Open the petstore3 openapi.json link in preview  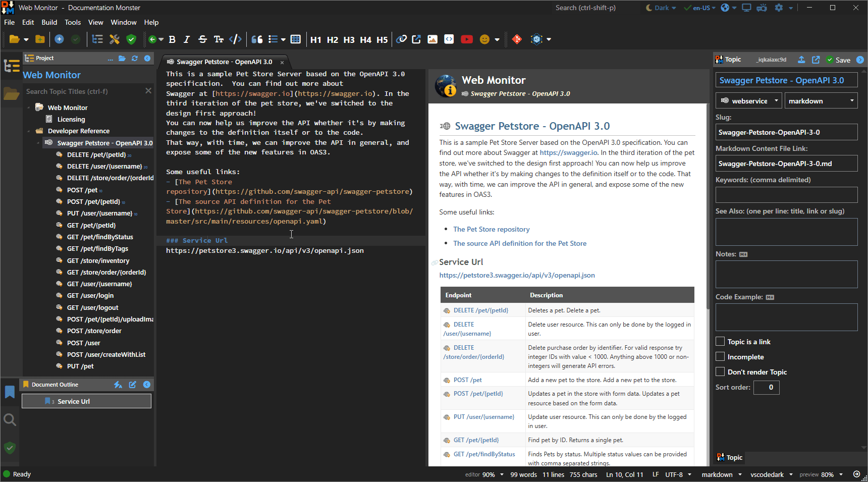click(x=517, y=275)
